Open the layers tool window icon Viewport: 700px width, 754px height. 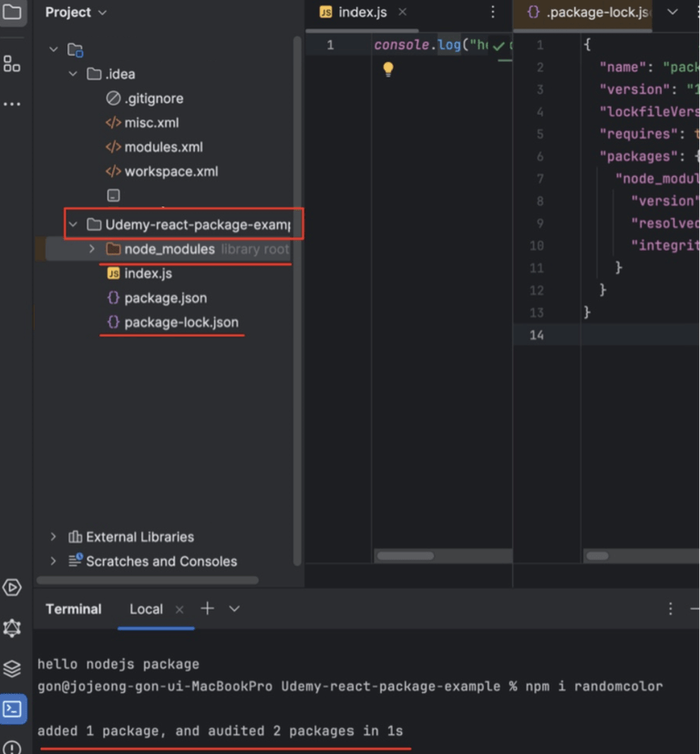click(x=12, y=668)
